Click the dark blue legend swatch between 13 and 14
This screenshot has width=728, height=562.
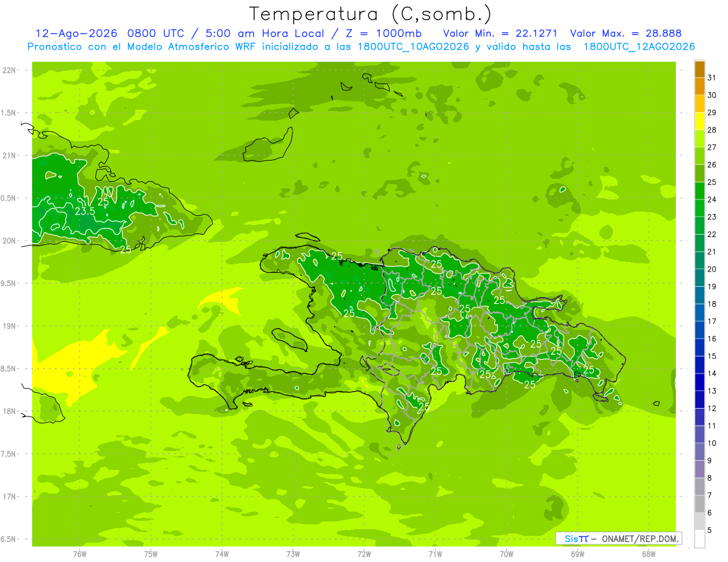click(x=699, y=382)
